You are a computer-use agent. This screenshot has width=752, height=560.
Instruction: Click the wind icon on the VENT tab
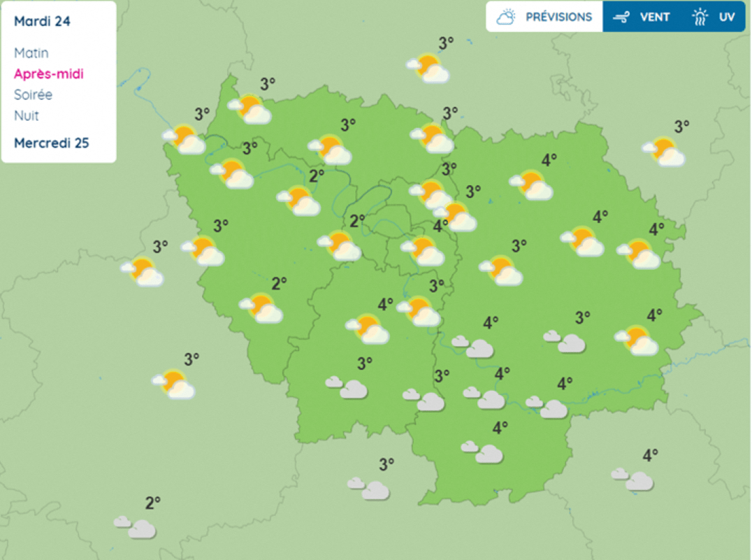click(x=621, y=16)
